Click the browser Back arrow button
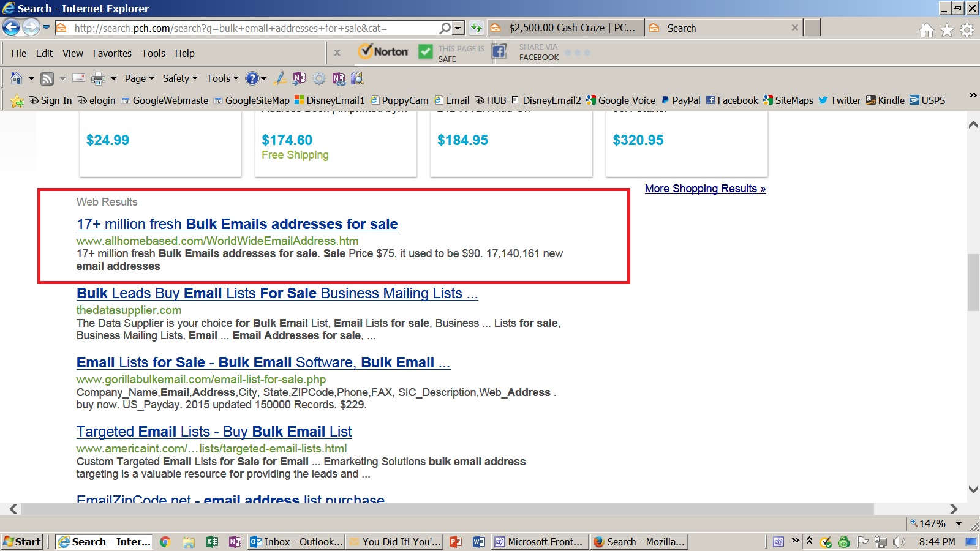This screenshot has height=551, width=980. tap(11, 28)
